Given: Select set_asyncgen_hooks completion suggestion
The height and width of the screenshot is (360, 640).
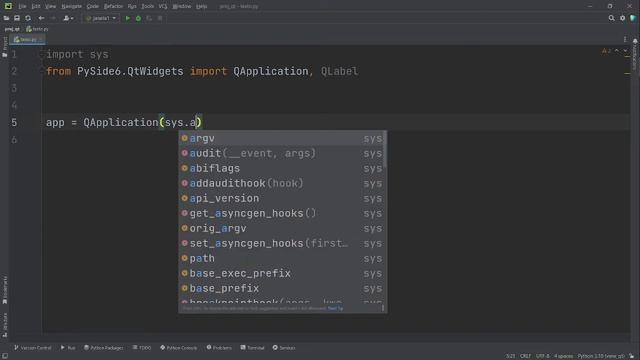Looking at the screenshot, I should (282, 244).
